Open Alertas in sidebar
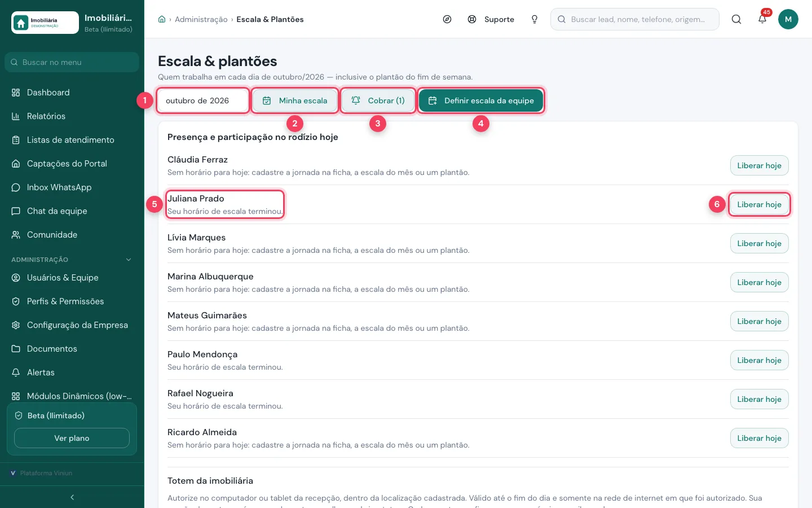This screenshot has width=812, height=508. click(72, 373)
